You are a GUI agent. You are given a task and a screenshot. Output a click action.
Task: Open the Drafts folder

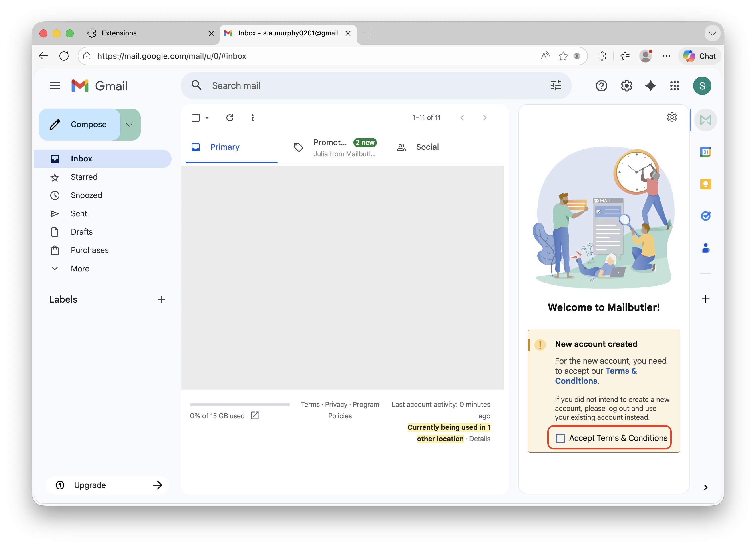coord(103,232)
